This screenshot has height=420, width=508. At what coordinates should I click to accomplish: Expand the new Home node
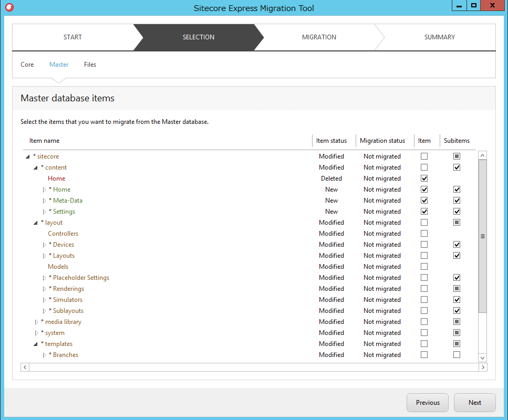pyautogui.click(x=44, y=190)
